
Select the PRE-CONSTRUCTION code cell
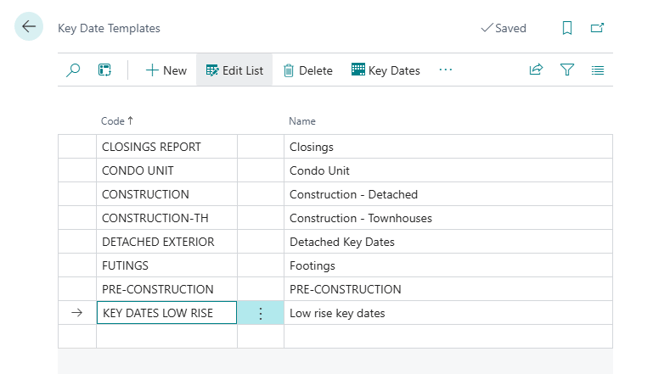click(x=167, y=289)
